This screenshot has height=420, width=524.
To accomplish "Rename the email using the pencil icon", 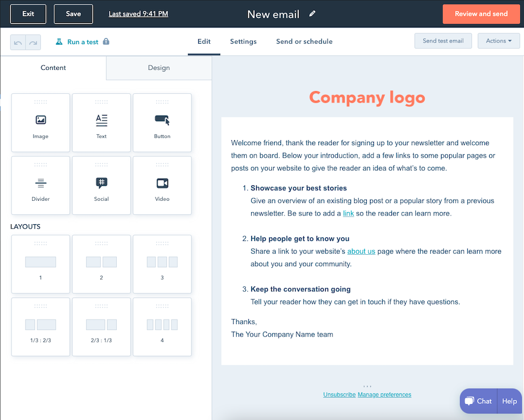I will pos(312,14).
